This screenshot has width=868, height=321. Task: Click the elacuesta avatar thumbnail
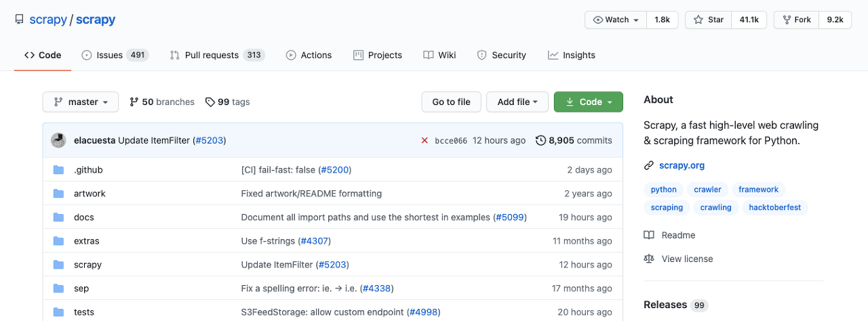pos(58,140)
